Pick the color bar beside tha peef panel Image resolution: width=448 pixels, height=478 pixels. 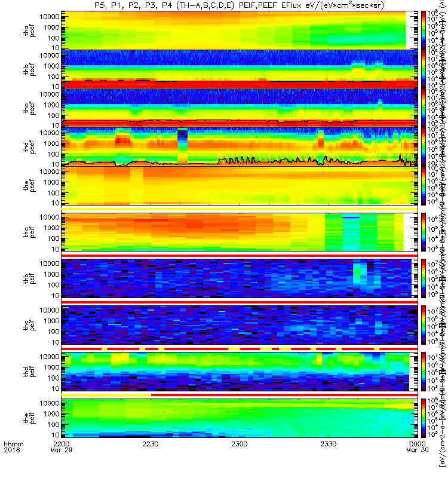pyautogui.click(x=424, y=30)
